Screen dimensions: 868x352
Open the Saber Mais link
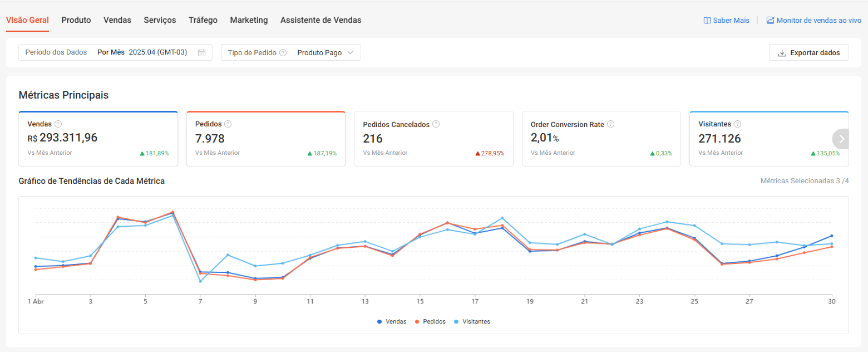tap(726, 21)
